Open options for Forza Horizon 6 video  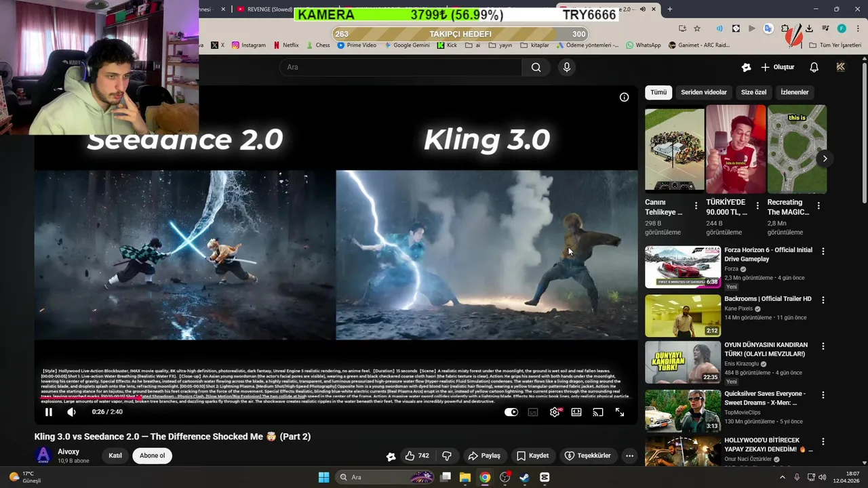click(823, 251)
